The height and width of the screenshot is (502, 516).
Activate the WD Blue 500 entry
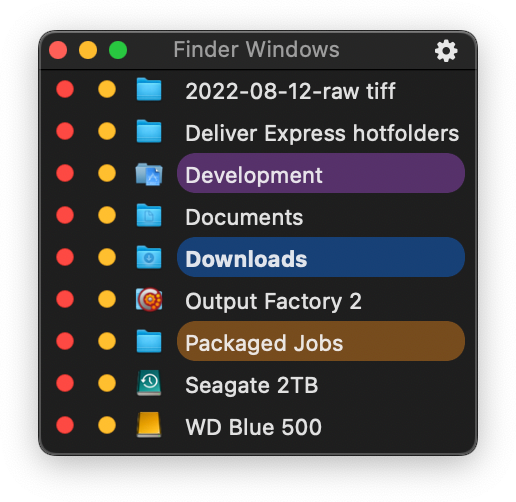(x=253, y=427)
